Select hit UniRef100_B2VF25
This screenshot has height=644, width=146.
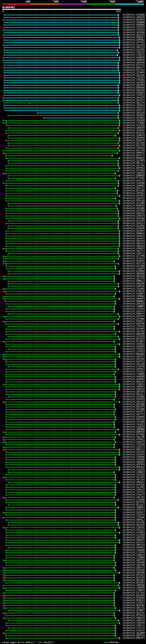133,502
